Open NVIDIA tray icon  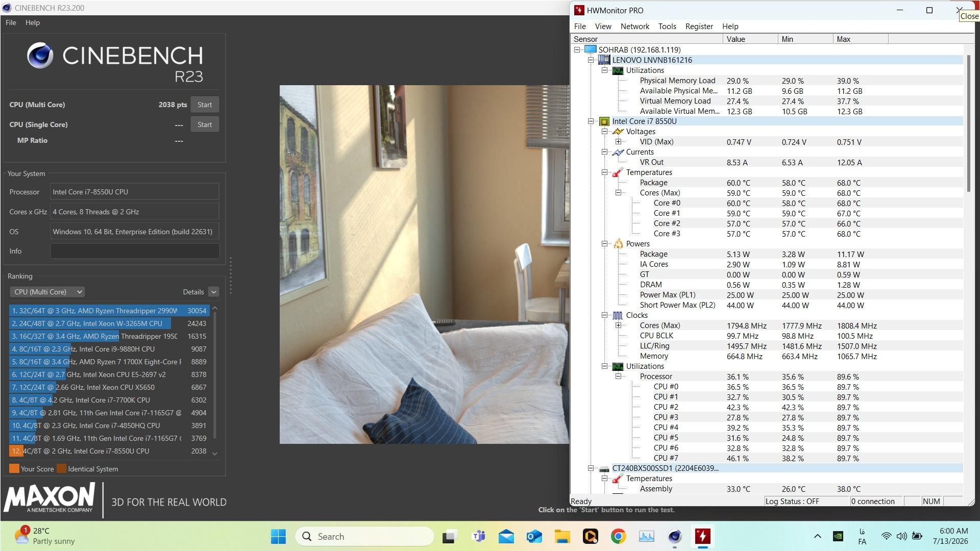pyautogui.click(x=838, y=536)
